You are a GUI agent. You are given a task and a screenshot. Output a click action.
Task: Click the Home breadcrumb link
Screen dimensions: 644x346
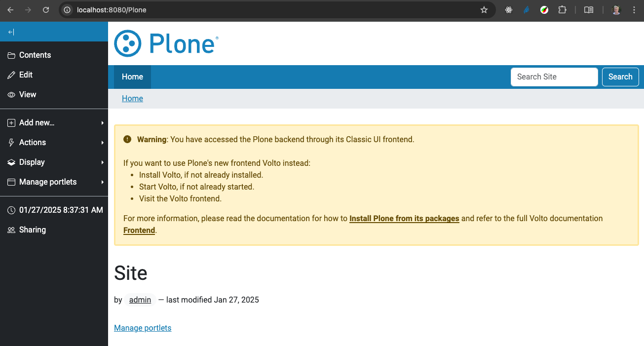(132, 99)
